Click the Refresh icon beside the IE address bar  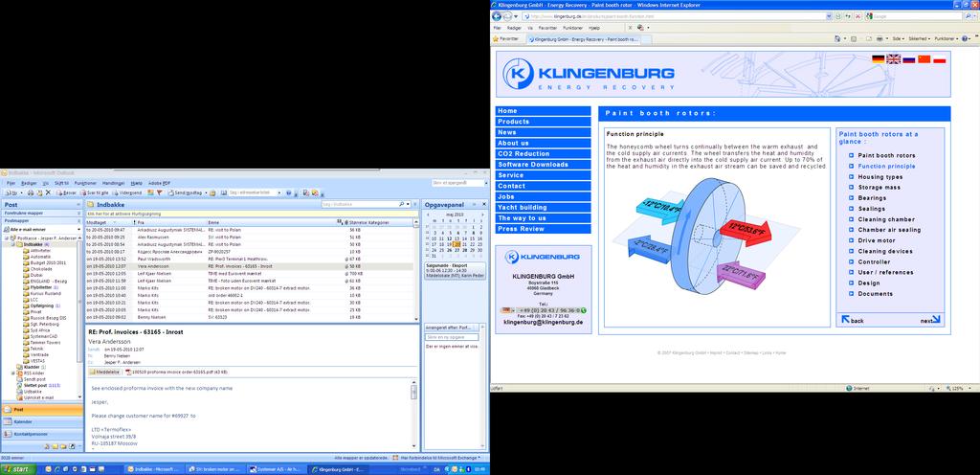point(849,15)
